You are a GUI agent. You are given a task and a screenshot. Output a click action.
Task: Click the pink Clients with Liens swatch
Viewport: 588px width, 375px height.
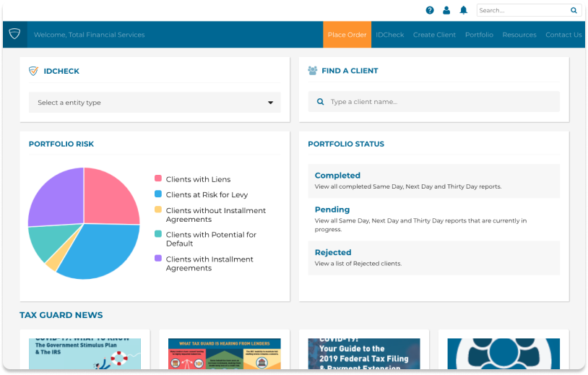pos(157,178)
